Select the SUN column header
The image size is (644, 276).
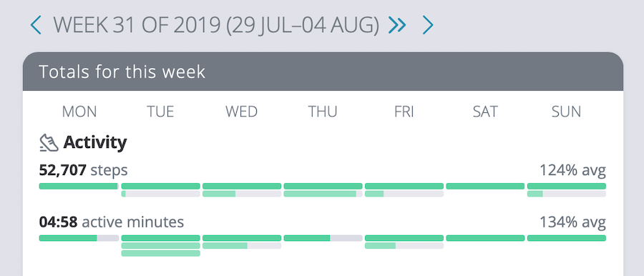pos(567,112)
